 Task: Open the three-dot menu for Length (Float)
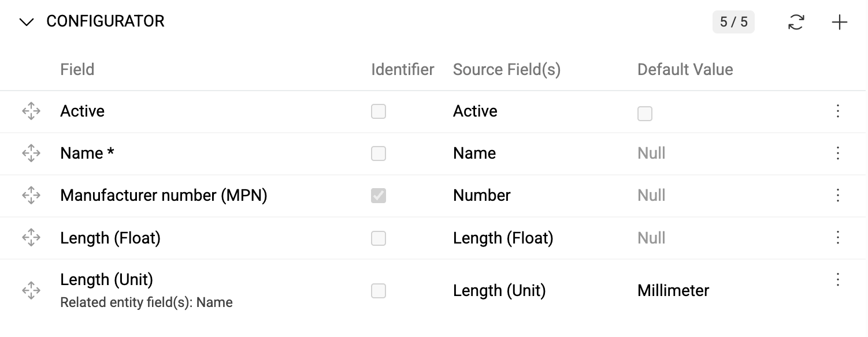837,238
